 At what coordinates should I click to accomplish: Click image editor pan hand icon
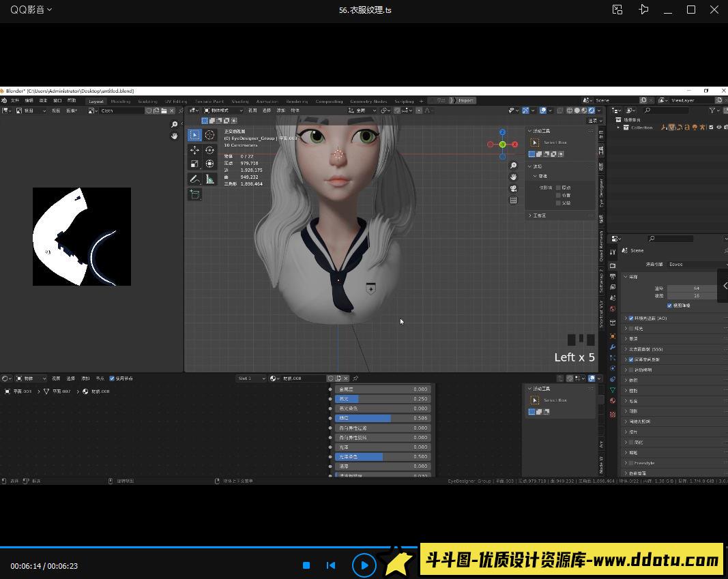(x=174, y=136)
